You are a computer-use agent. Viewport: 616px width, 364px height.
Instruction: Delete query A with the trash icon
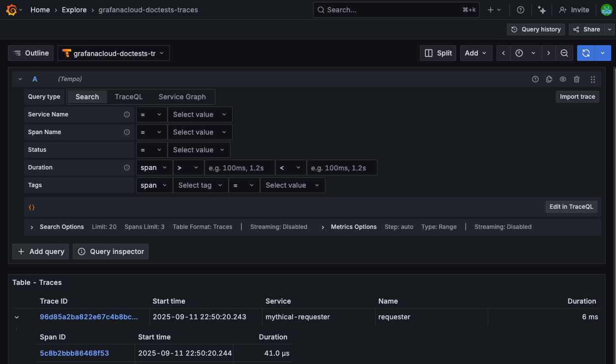577,79
